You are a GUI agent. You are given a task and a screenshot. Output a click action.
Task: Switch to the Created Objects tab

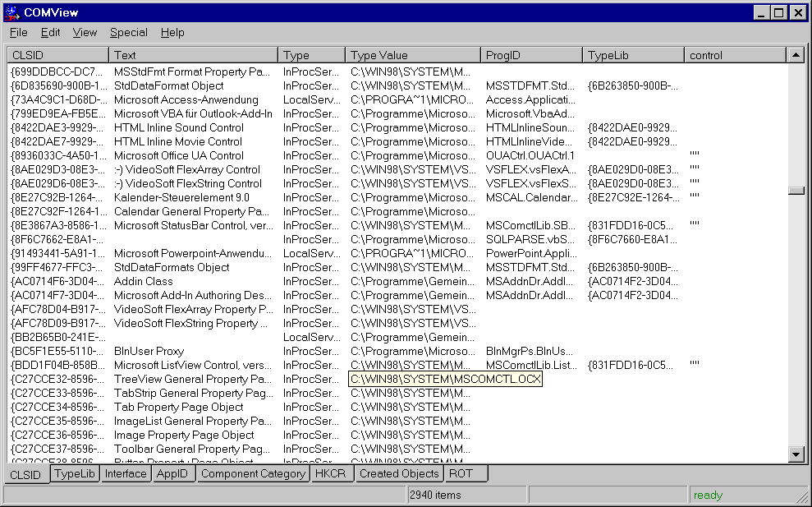tap(399, 474)
